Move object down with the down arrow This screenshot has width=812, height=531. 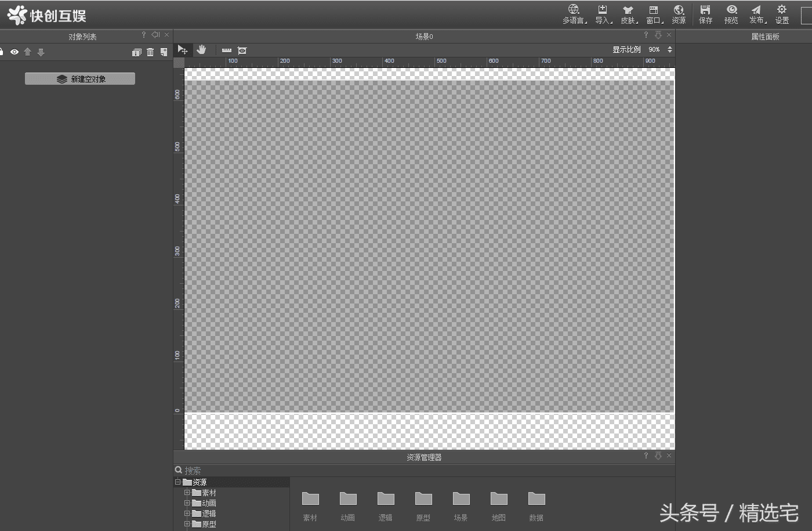coord(41,52)
